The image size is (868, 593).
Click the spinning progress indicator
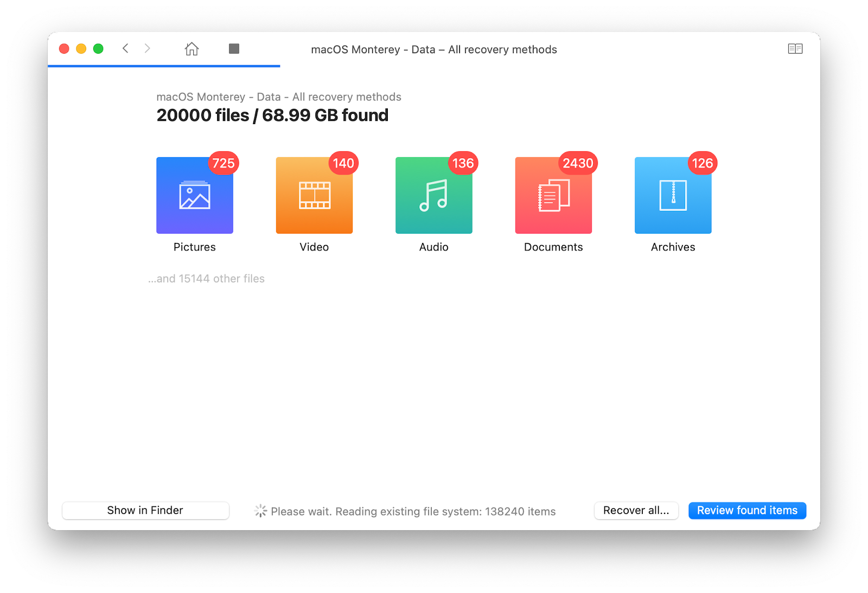(x=260, y=511)
